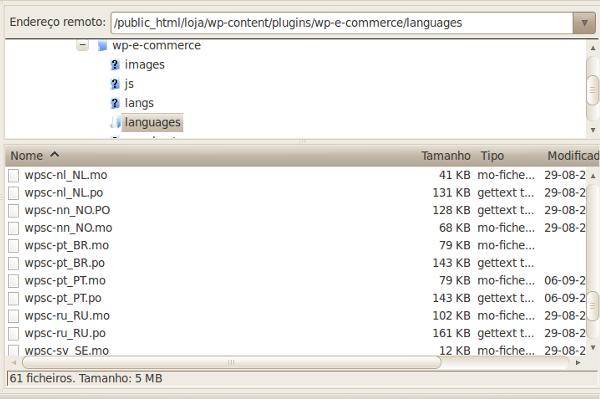Click the file icon of wpsc-nn_NO.mo
Image resolution: width=600 pixels, height=399 pixels.
click(x=13, y=228)
